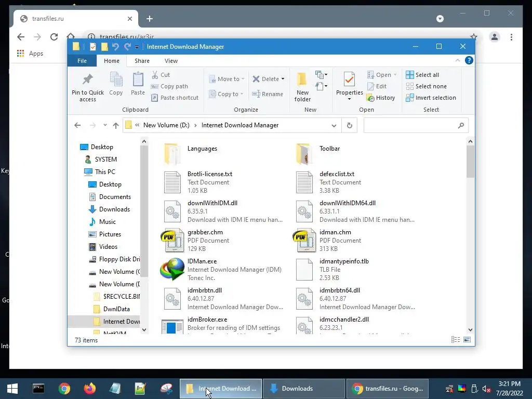
Task: Open a new Chrome tab
Action: pyautogui.click(x=150, y=19)
